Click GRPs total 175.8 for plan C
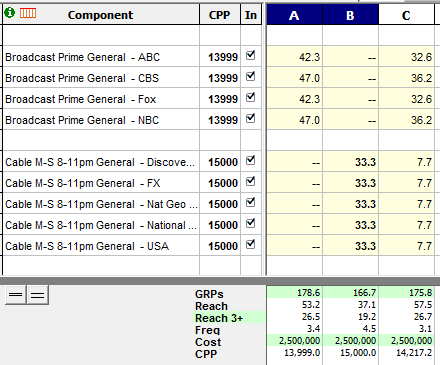This screenshot has height=365, width=440. pos(420,293)
